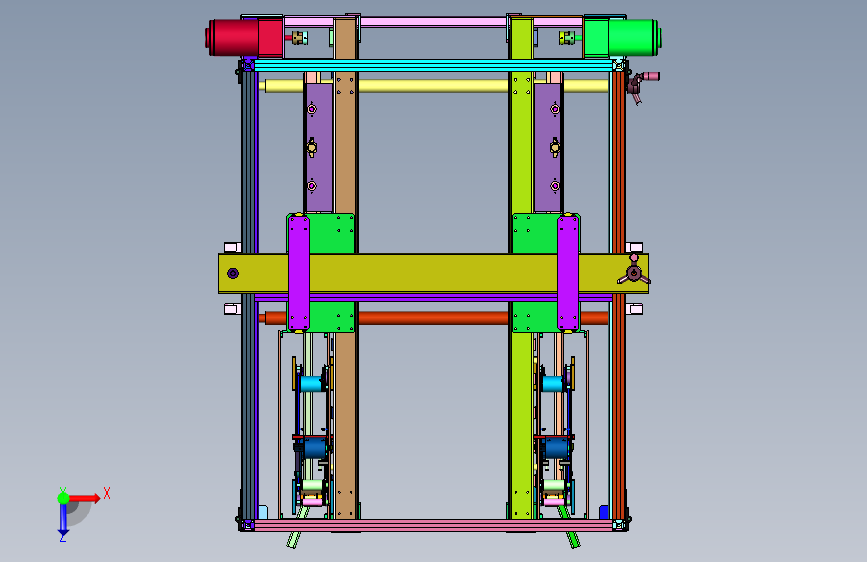Select the cyan top crossbar rail
The width and height of the screenshot is (867, 562).
tap(434, 66)
